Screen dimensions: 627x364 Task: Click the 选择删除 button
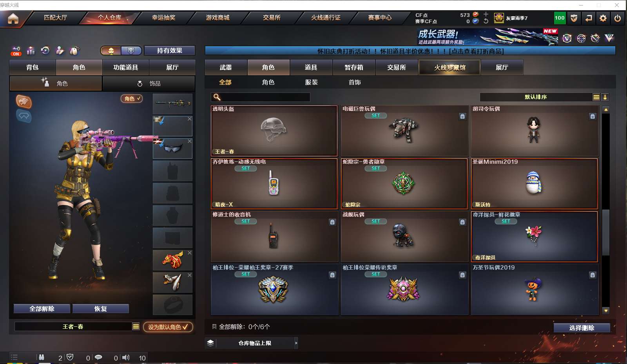tap(582, 328)
